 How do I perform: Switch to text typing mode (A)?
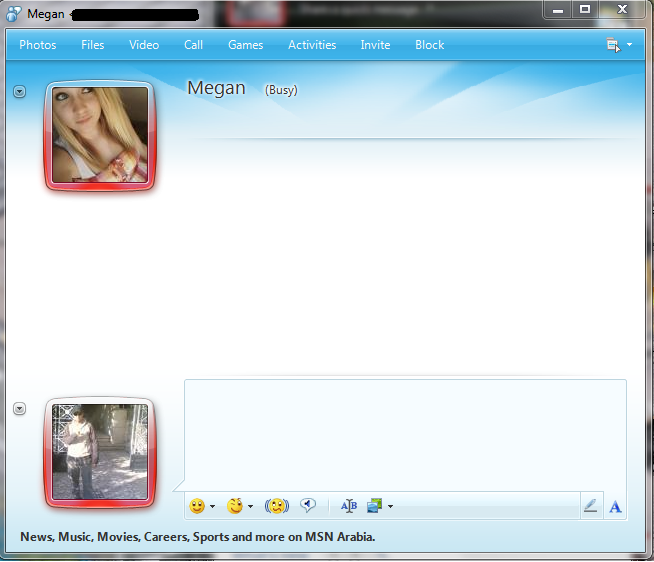pos(615,506)
